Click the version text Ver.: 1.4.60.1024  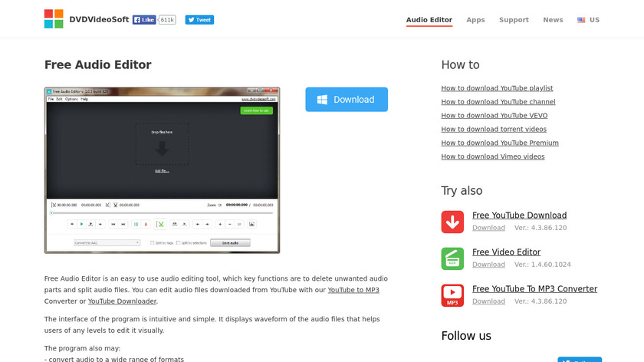(543, 265)
